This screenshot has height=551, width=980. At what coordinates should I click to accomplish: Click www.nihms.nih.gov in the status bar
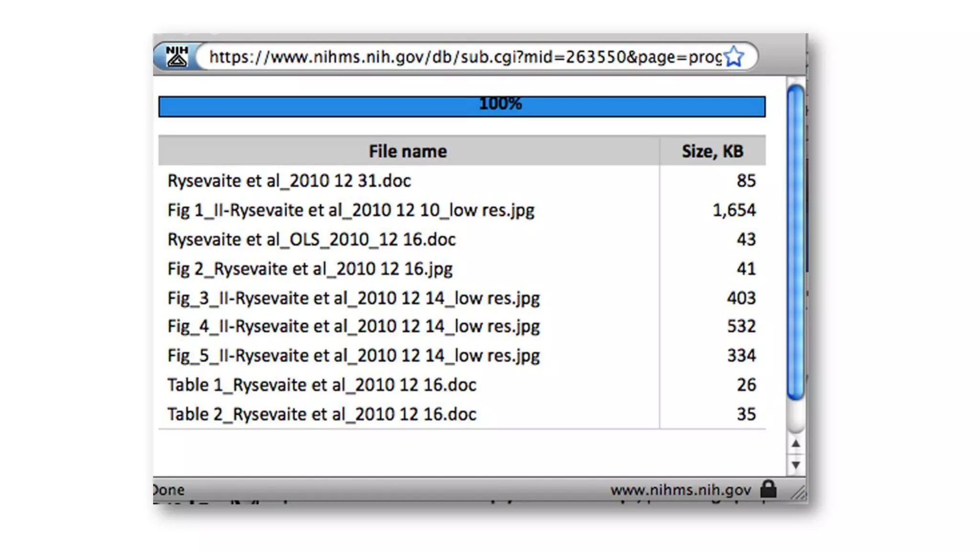coord(680,490)
